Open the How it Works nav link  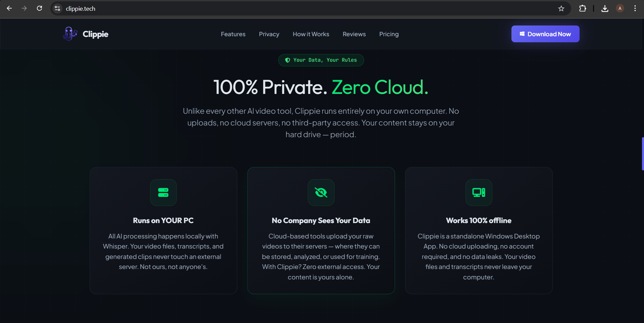(311, 34)
